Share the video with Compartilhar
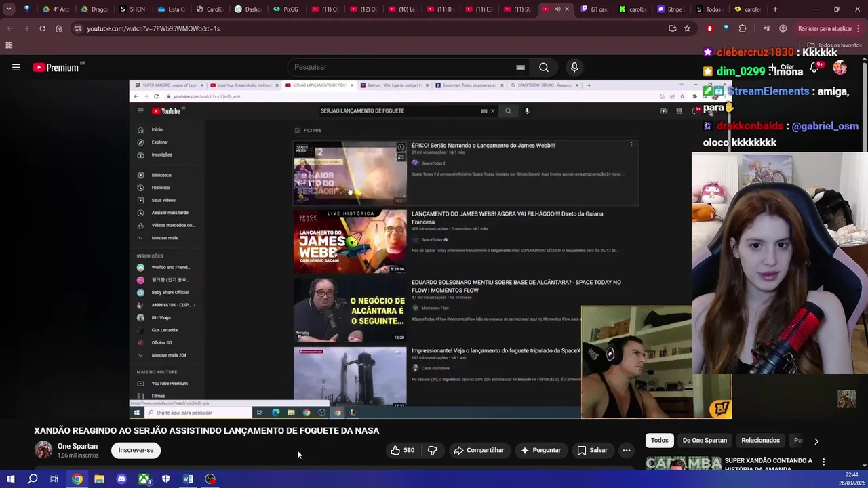Viewport: 868px width, 488px height. pyautogui.click(x=479, y=450)
